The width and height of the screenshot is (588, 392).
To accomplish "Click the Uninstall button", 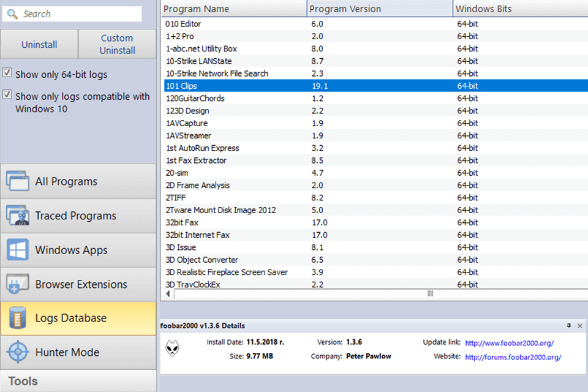I will [39, 43].
